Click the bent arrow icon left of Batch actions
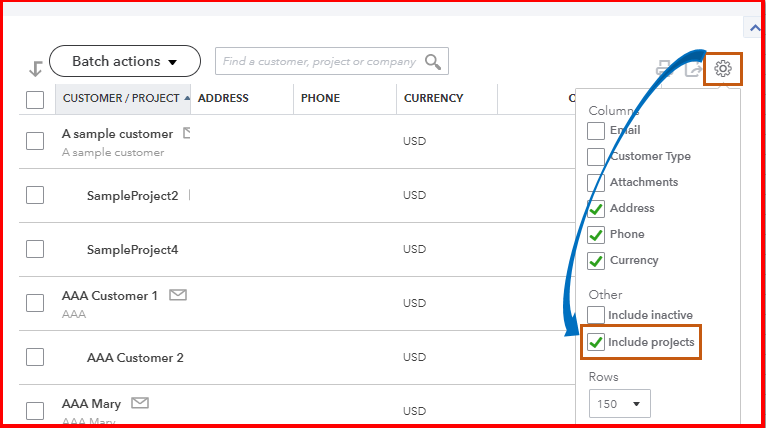Screen dimensions: 766x428 coord(35,68)
